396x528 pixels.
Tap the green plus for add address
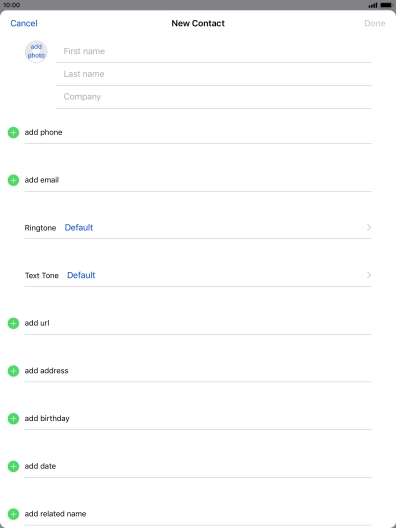[13, 371]
